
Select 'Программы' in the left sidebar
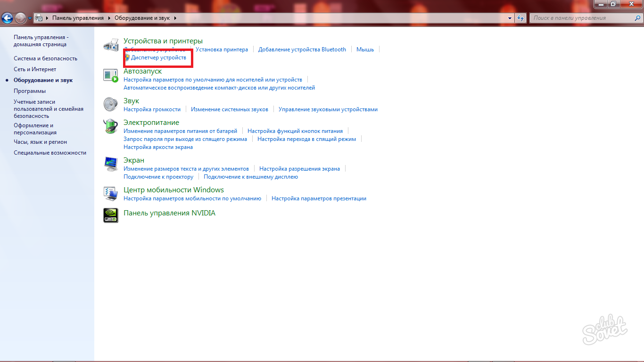tap(30, 91)
